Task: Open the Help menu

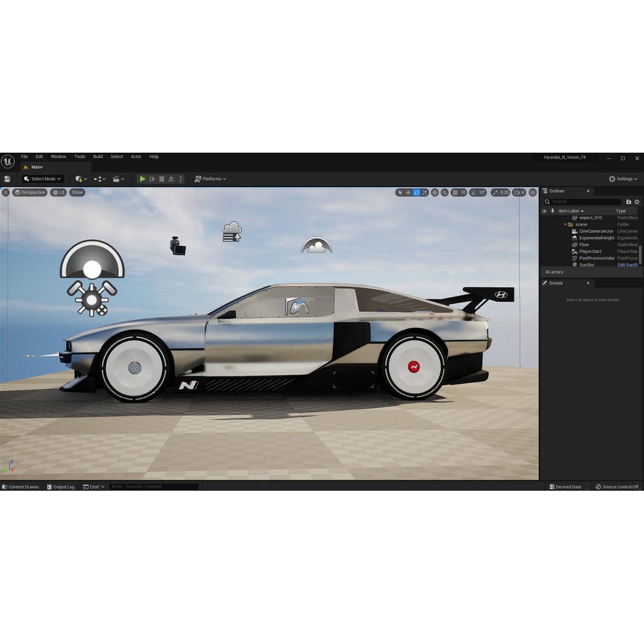Action: tap(154, 157)
